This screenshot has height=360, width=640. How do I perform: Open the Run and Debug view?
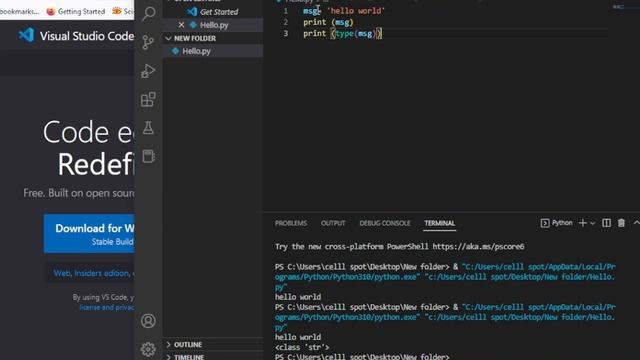tap(148, 71)
